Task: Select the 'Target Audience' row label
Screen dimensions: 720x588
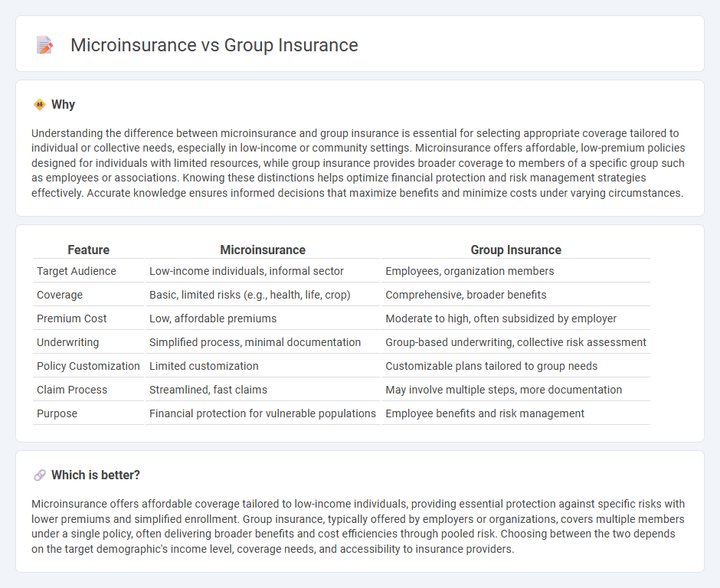Action: point(77,271)
